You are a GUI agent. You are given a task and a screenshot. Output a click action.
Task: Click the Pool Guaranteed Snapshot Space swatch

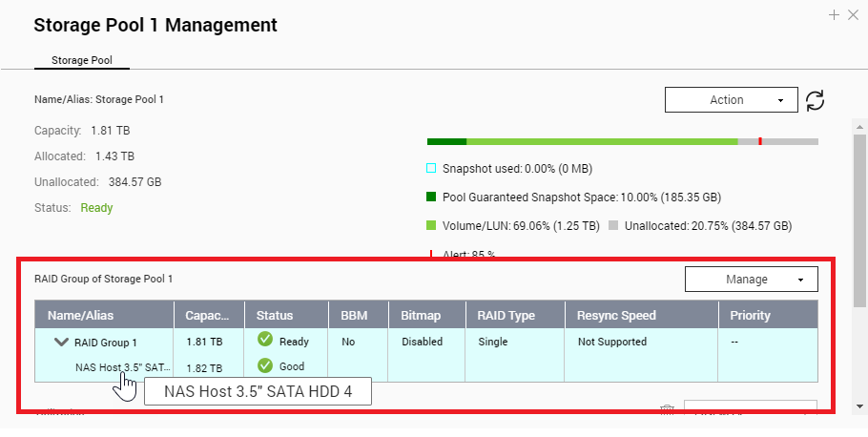point(431,198)
